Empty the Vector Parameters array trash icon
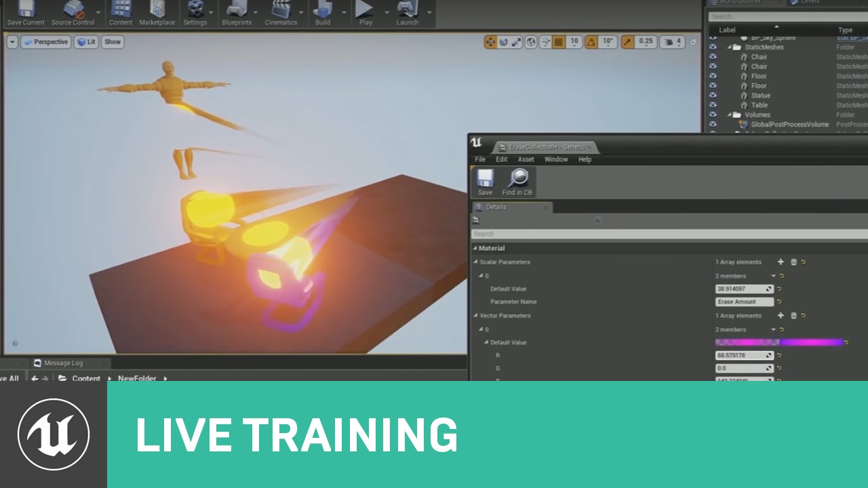 (x=793, y=315)
